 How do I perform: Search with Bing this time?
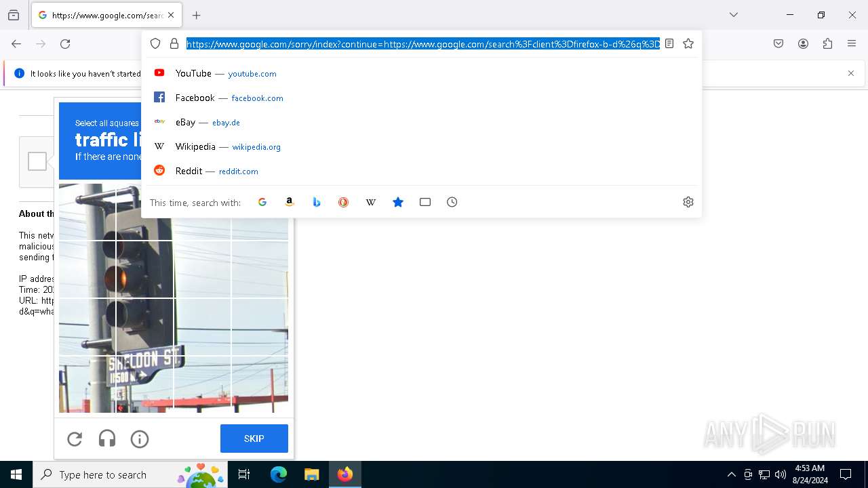317,202
